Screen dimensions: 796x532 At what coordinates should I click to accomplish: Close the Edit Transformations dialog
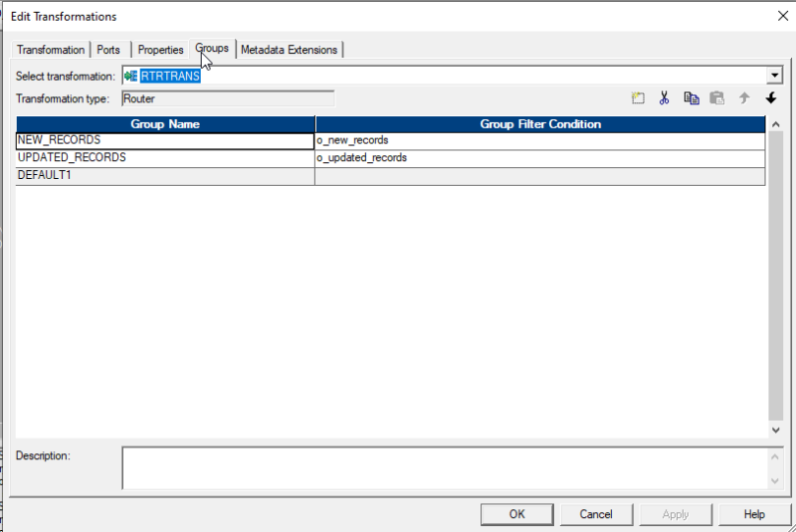tap(780, 16)
